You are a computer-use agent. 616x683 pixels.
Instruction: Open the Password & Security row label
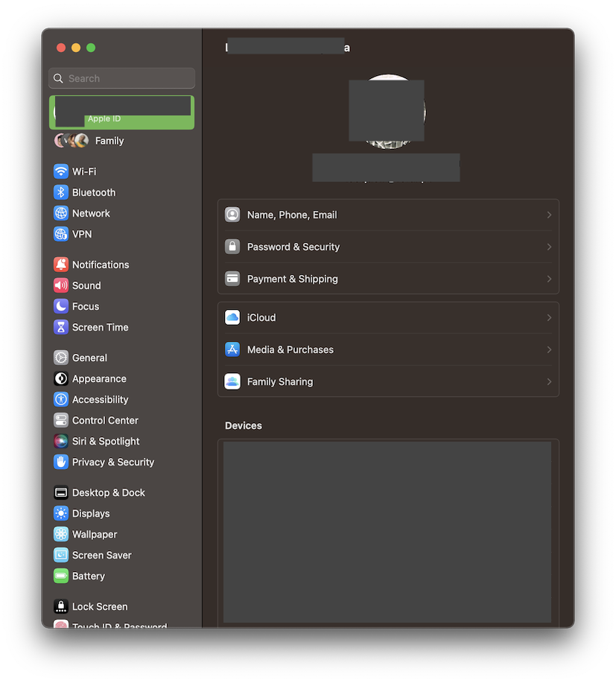pos(293,247)
